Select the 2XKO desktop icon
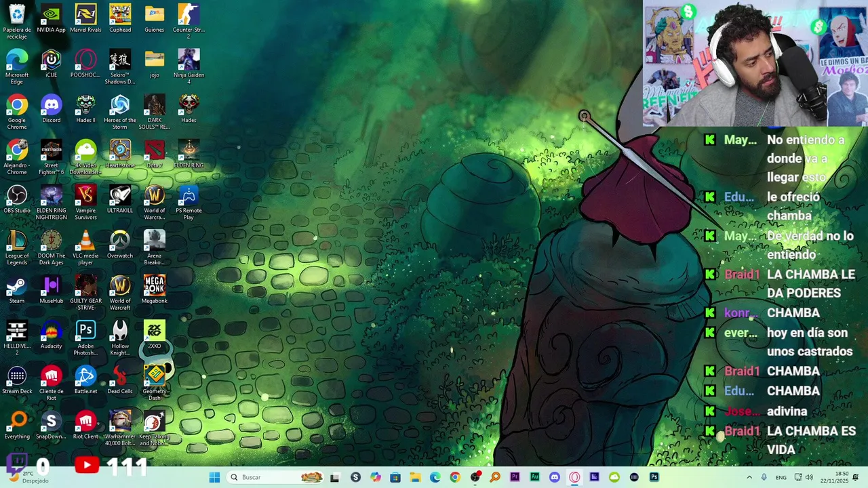 pos(155,335)
